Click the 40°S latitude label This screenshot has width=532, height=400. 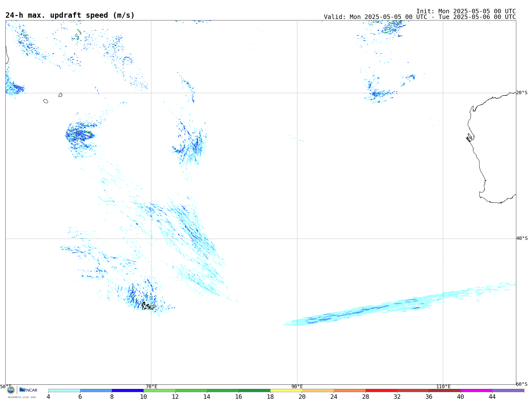tap(522, 238)
